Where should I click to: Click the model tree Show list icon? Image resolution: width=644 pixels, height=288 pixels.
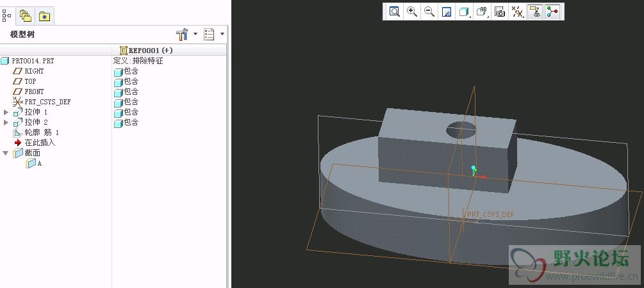[x=209, y=35]
